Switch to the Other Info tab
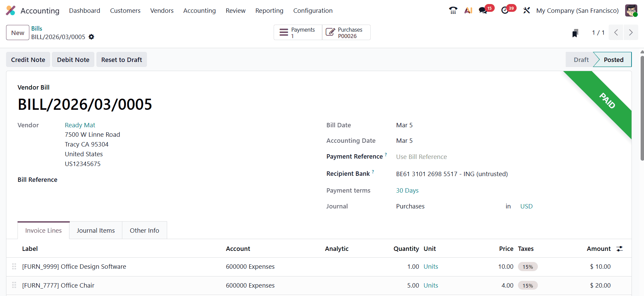Screen dimensions: 644x296 click(x=145, y=230)
